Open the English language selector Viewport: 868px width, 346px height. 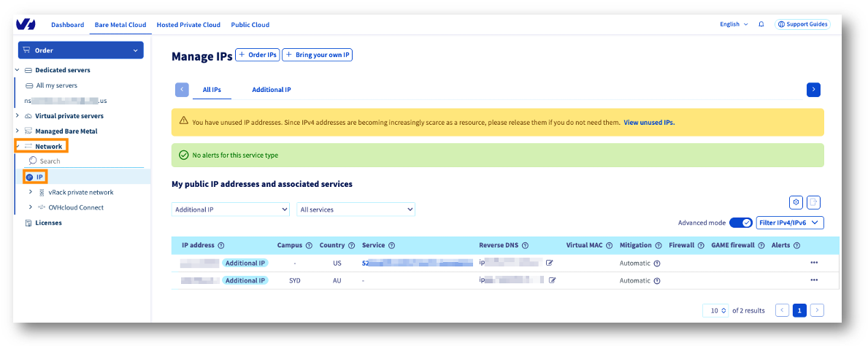[x=734, y=24]
